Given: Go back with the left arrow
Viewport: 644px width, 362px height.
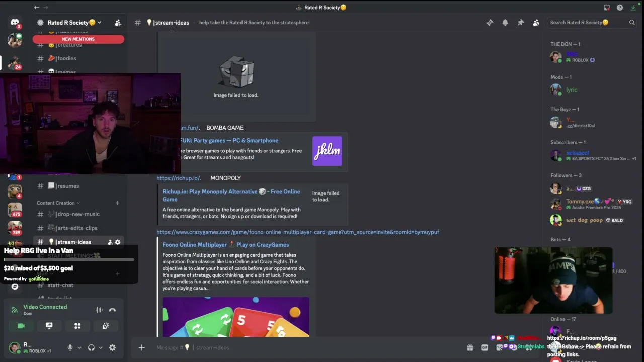Looking at the screenshot, I should pyautogui.click(x=37, y=7).
